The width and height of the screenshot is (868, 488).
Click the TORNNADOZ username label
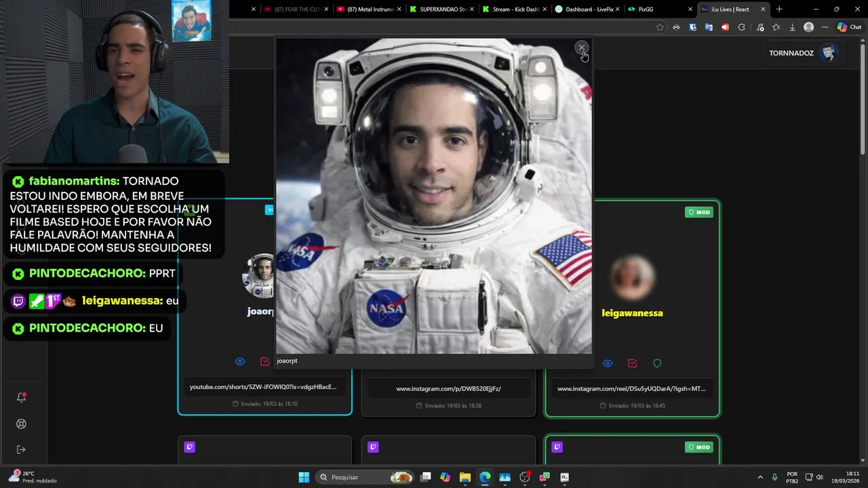point(791,53)
